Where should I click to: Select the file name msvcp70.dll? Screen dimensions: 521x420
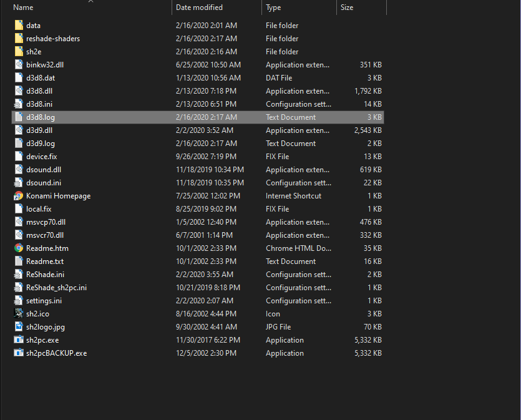tap(46, 222)
